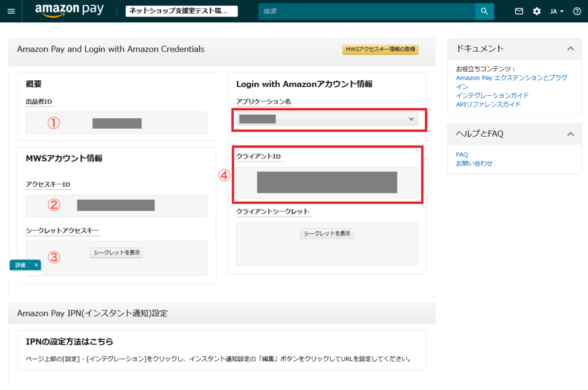Open the mail messages icon

pos(519,11)
